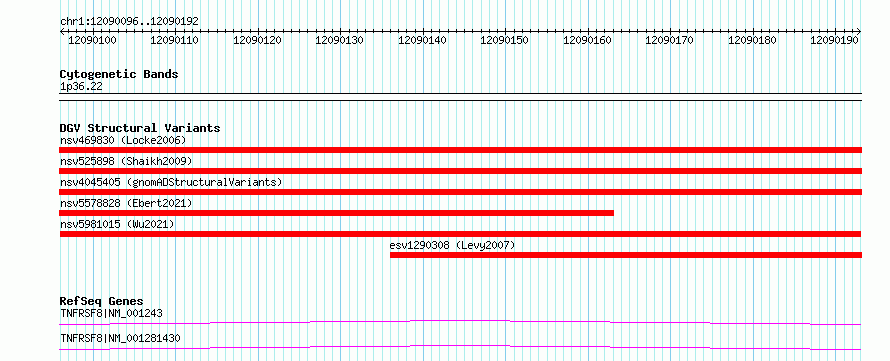Screen dimensions: 890x361
Task: Open variant label nsv5981015 (Wu2021)
Action: click(117, 224)
